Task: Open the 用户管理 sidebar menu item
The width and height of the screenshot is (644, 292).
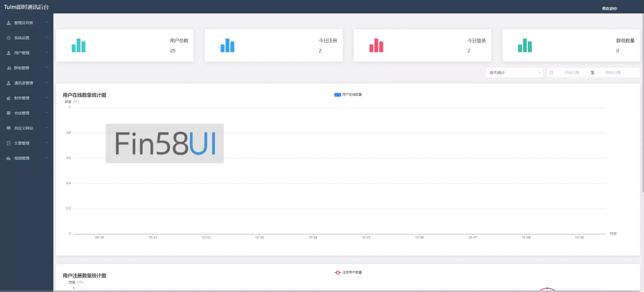Action: [22, 53]
